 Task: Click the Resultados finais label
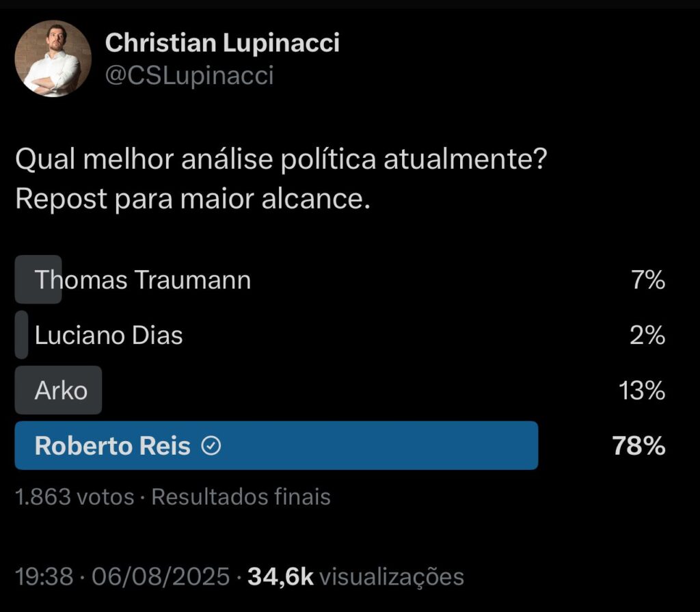[x=241, y=497]
